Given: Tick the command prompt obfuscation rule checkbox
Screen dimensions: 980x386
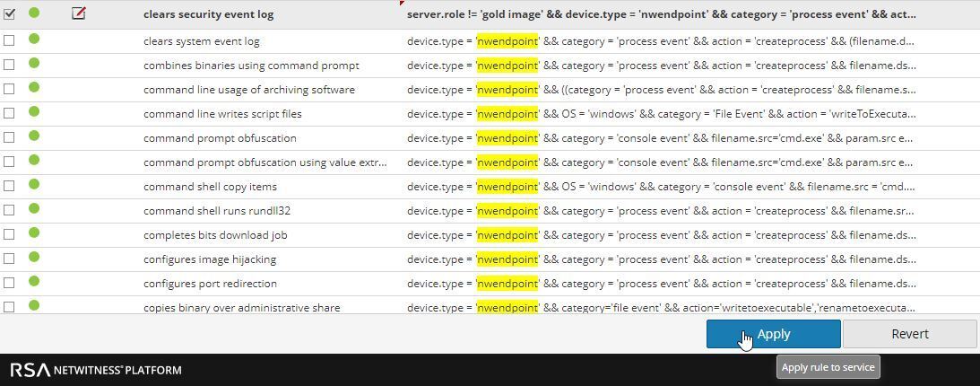Looking at the screenshot, I should 9,137.
